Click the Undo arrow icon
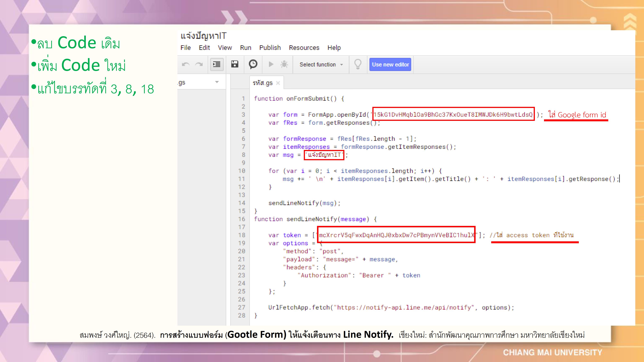644x362 pixels. tap(185, 65)
